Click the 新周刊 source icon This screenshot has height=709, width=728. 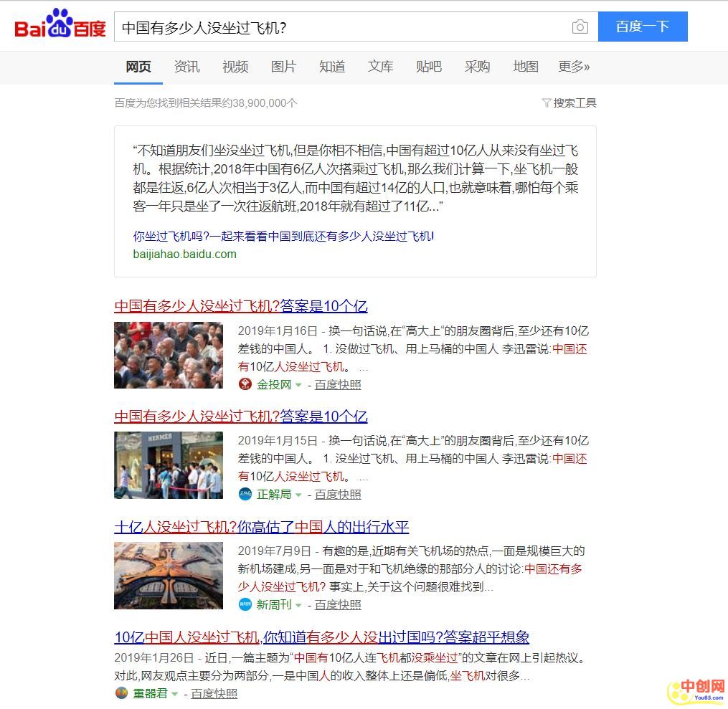click(x=245, y=604)
